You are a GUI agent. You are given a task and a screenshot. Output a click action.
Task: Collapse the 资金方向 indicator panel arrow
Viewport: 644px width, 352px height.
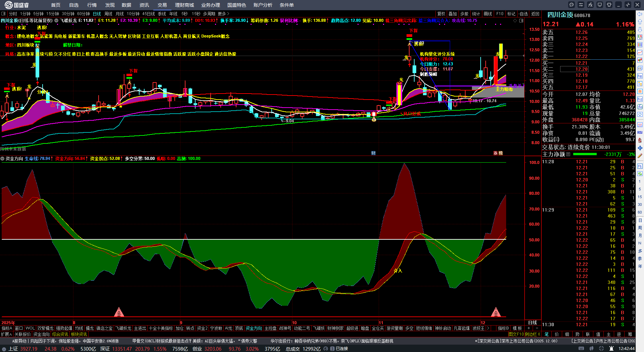click(3, 159)
